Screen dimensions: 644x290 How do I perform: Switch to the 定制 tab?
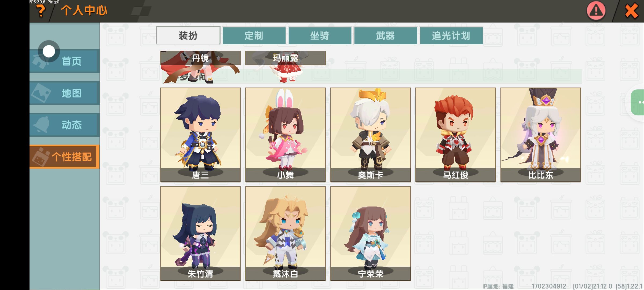pos(254,35)
